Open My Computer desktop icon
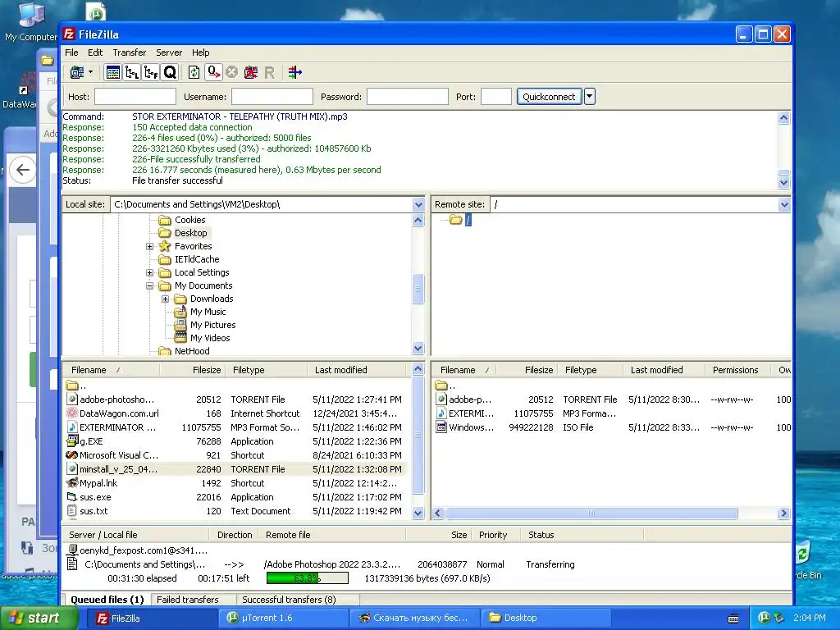 (30, 22)
